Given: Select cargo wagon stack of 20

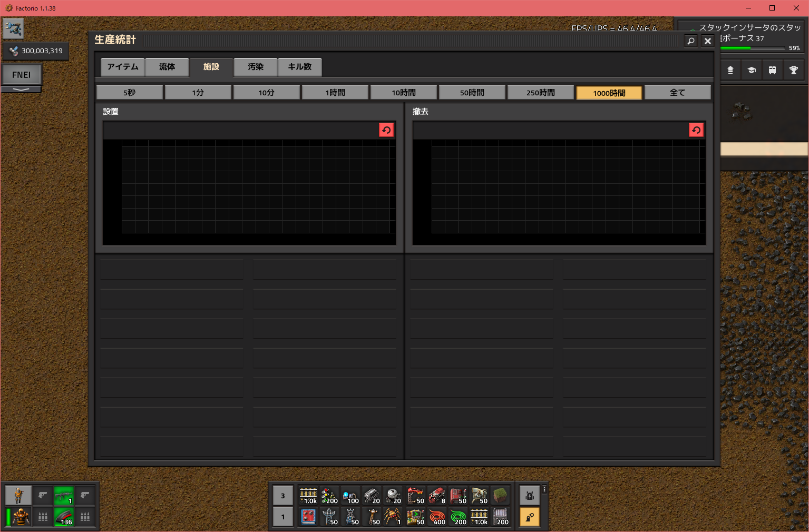Looking at the screenshot, I should 372,496.
